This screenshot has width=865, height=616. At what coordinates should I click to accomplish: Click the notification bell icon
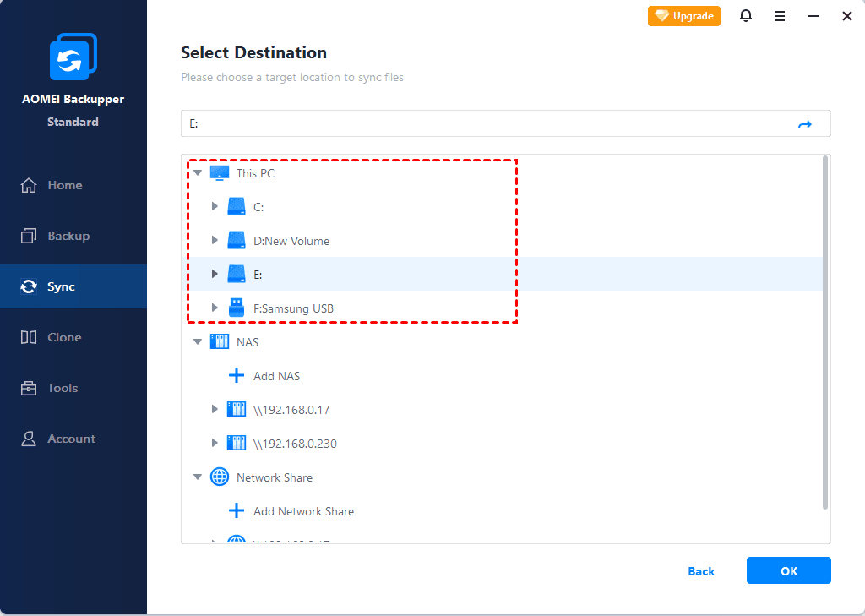click(x=746, y=16)
